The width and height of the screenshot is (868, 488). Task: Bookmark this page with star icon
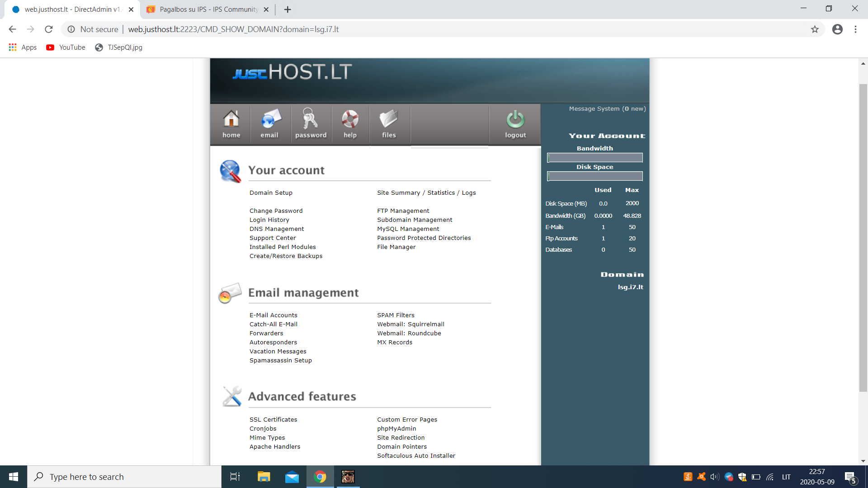(x=815, y=29)
